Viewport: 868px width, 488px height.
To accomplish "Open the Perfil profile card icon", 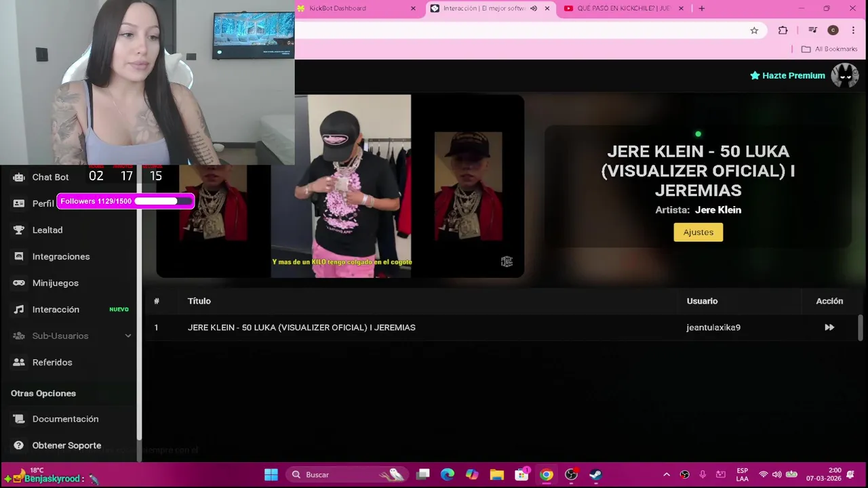I will (x=19, y=203).
